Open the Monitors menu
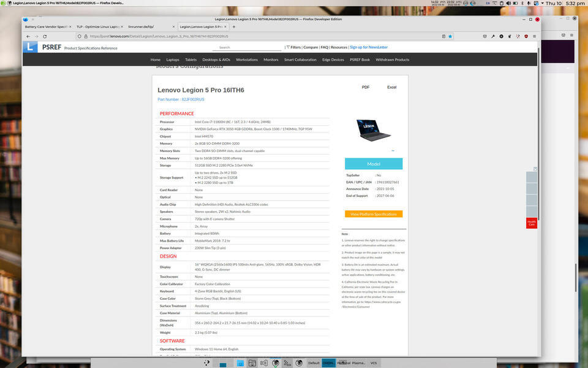The height and width of the screenshot is (368, 588). (271, 59)
